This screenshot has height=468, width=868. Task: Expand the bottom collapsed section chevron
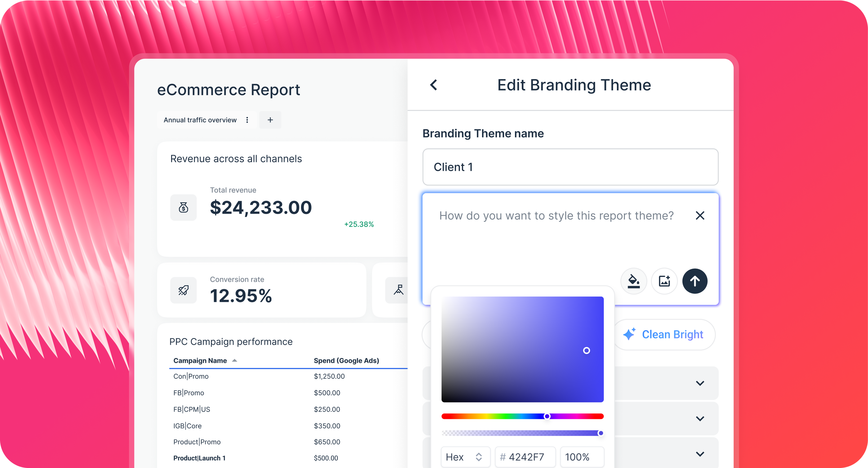pos(700,454)
